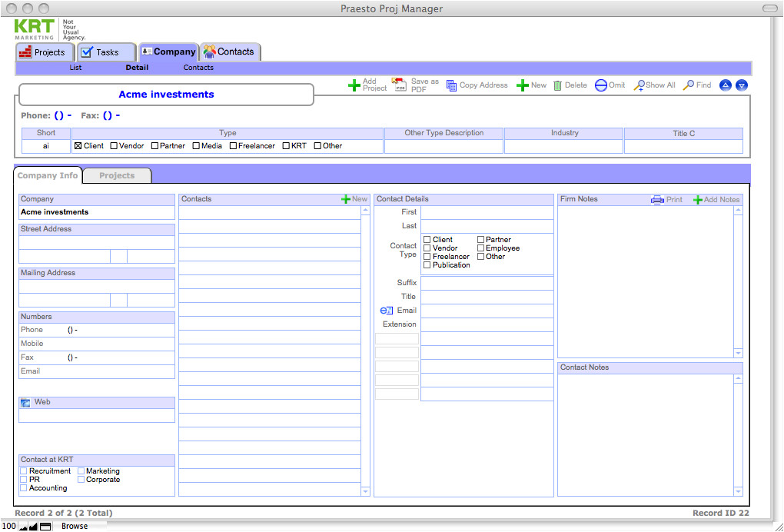
Task: Click the Add Project toolbar icon
Action: click(x=354, y=85)
